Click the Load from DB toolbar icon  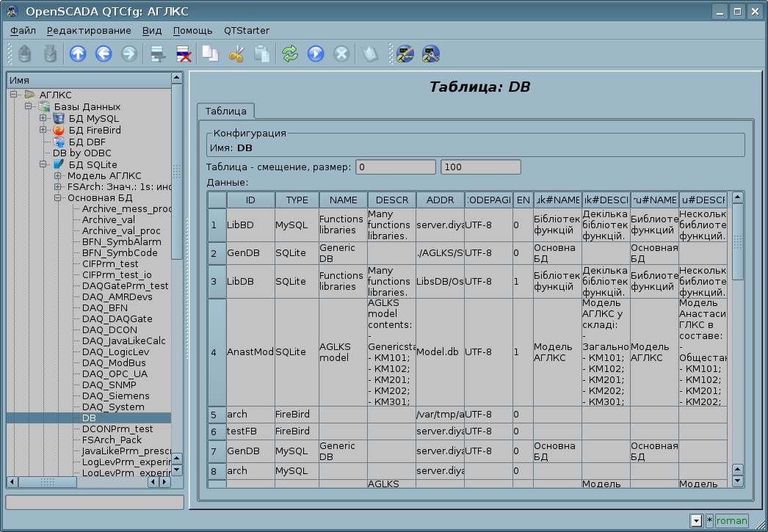[x=24, y=54]
